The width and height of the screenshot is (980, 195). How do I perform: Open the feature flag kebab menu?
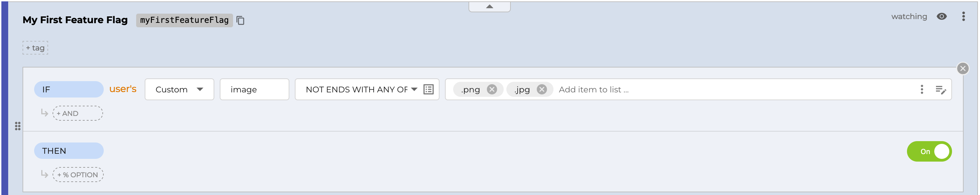(x=963, y=16)
